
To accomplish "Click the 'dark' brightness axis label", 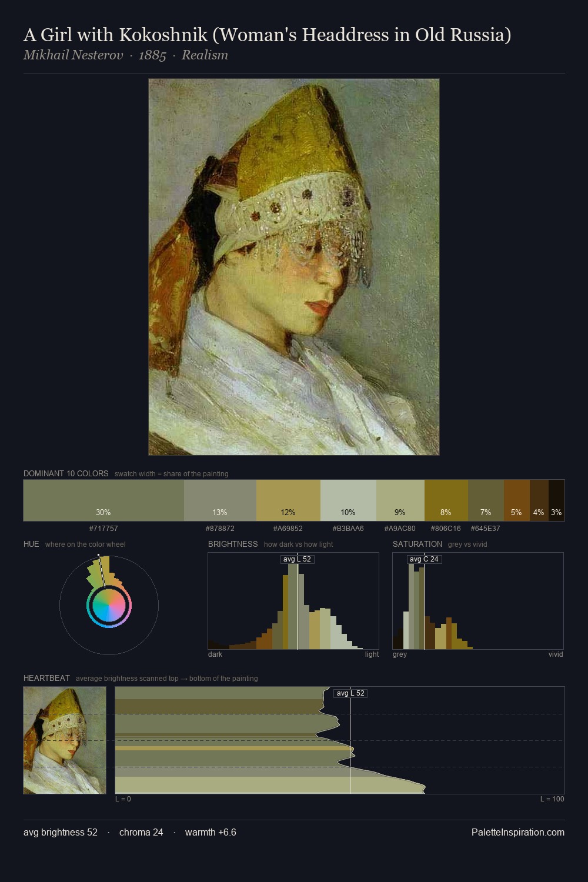I will tap(215, 654).
